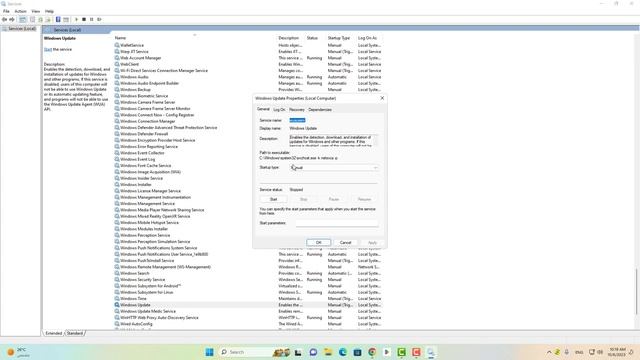This screenshot has width=640, height=360.
Task: Click the Stop Service square icon in toolbar
Action: pyautogui.click(x=84, y=20)
